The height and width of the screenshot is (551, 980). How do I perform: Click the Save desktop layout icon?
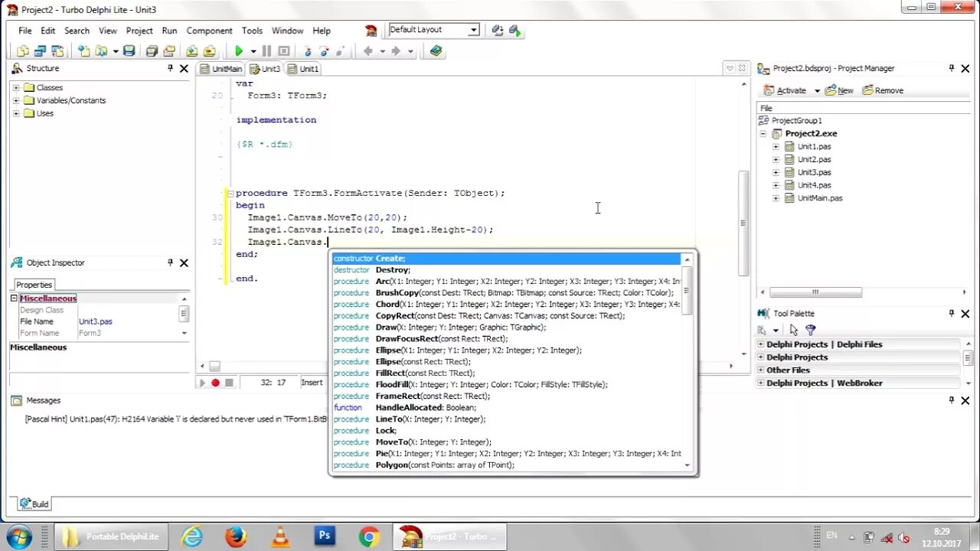[498, 30]
